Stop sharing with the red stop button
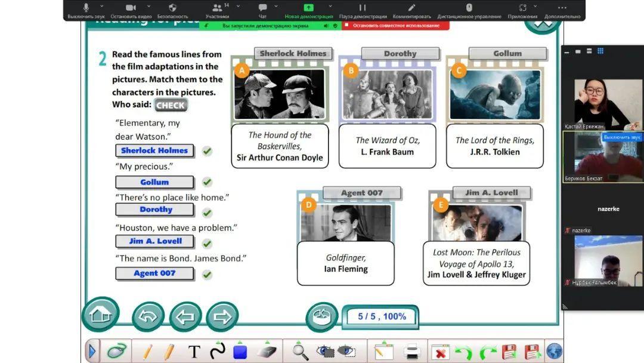 [x=395, y=26]
